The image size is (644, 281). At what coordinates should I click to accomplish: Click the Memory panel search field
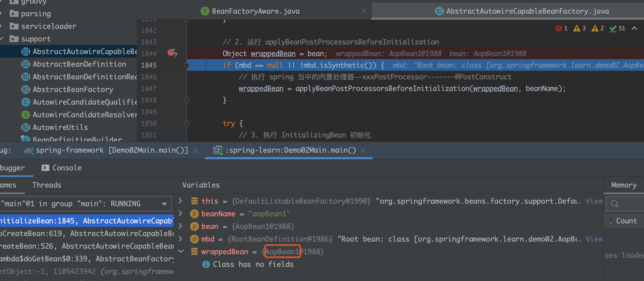[625, 204]
